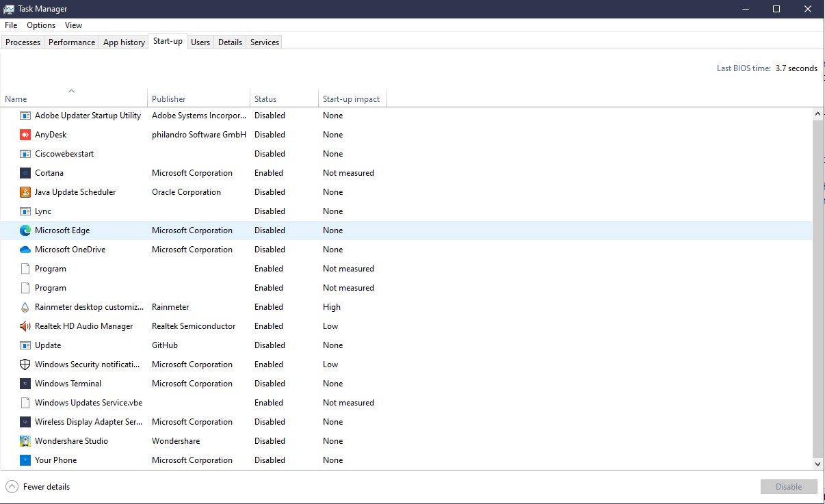The height and width of the screenshot is (504, 825).
Task: Click the Wireless Display Adapter icon
Action: point(25,422)
